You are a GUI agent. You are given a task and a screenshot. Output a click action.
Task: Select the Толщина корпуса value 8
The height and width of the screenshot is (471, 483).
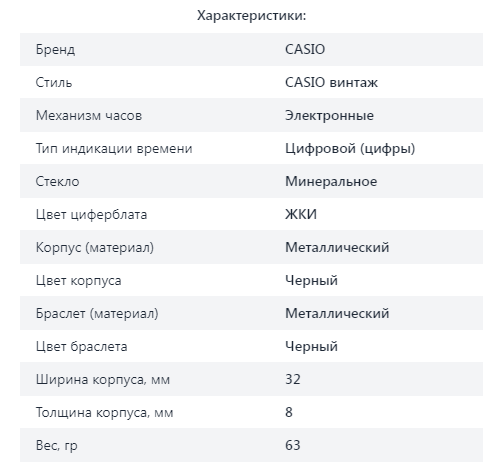point(289,412)
